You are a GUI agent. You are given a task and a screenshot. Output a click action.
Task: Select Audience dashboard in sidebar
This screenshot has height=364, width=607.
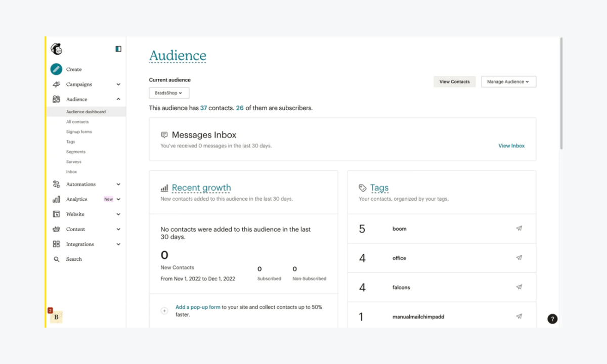86,112
